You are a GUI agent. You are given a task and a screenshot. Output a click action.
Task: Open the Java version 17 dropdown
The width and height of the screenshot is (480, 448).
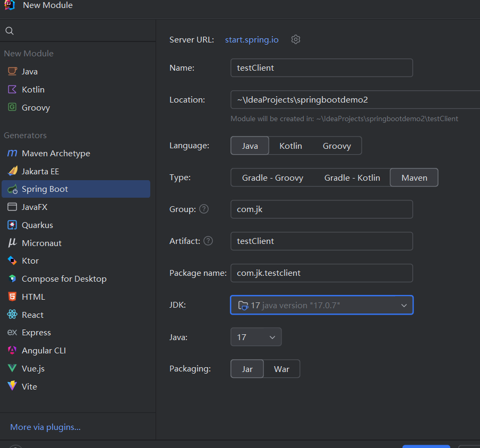click(x=256, y=337)
